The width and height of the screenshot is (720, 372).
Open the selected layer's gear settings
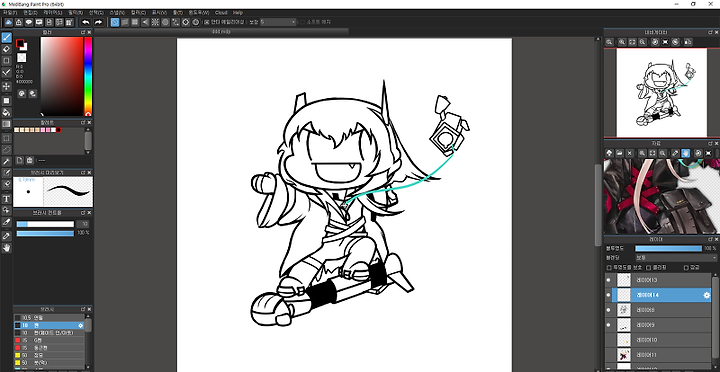[707, 295]
